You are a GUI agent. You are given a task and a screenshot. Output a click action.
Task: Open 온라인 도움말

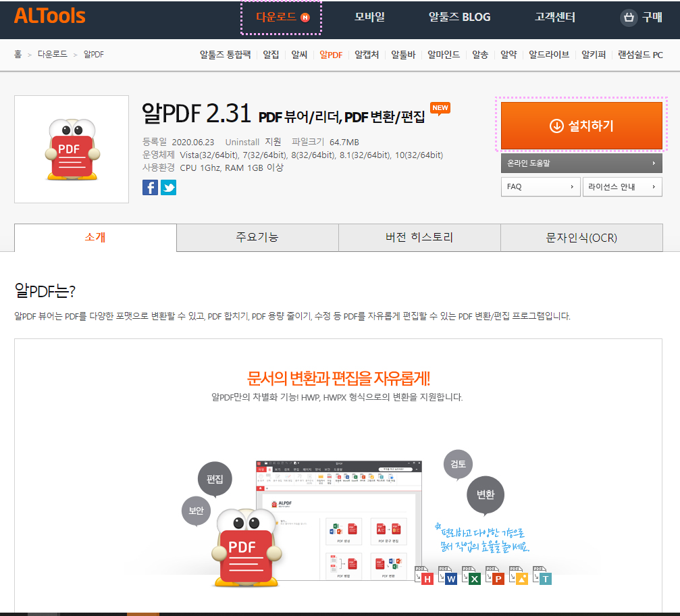pos(581,163)
